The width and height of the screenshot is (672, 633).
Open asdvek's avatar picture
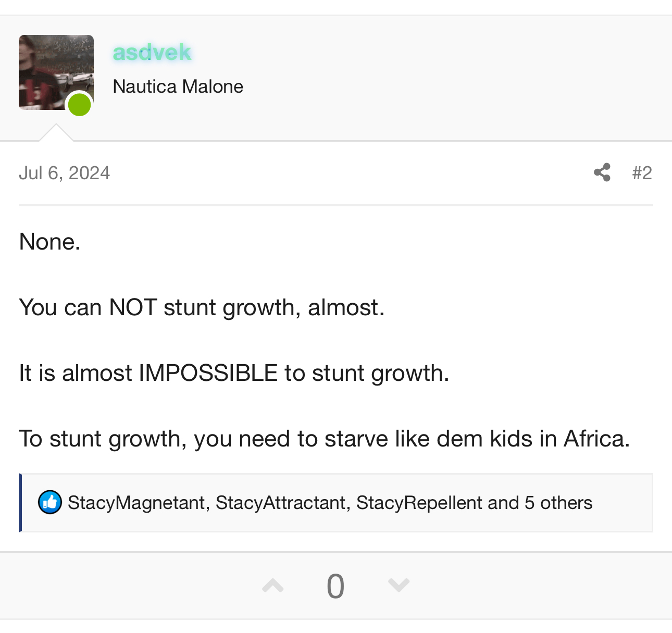point(56,72)
